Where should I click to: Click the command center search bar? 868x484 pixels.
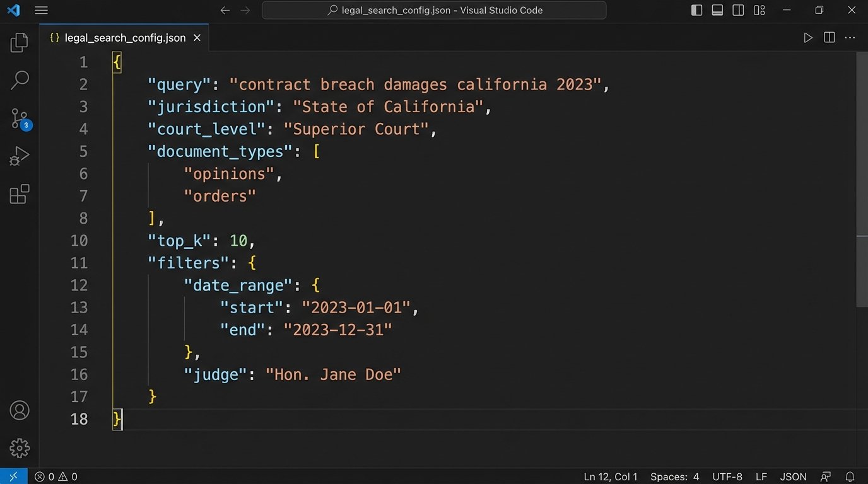(434, 10)
